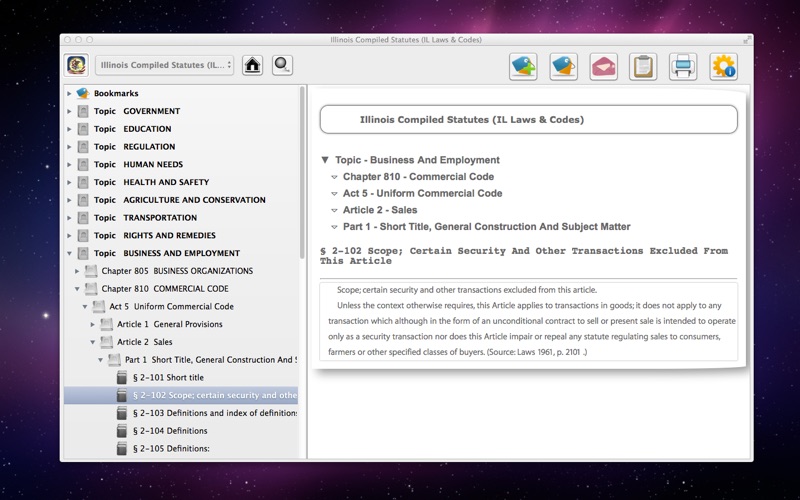
Task: Click folder icon beside Topic REGULATION
Action: [83, 147]
